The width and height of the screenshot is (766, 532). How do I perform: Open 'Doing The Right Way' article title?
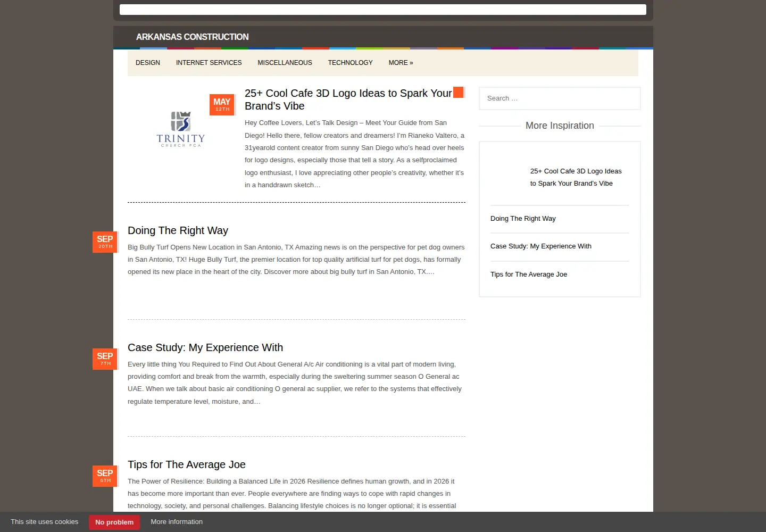[x=178, y=230]
